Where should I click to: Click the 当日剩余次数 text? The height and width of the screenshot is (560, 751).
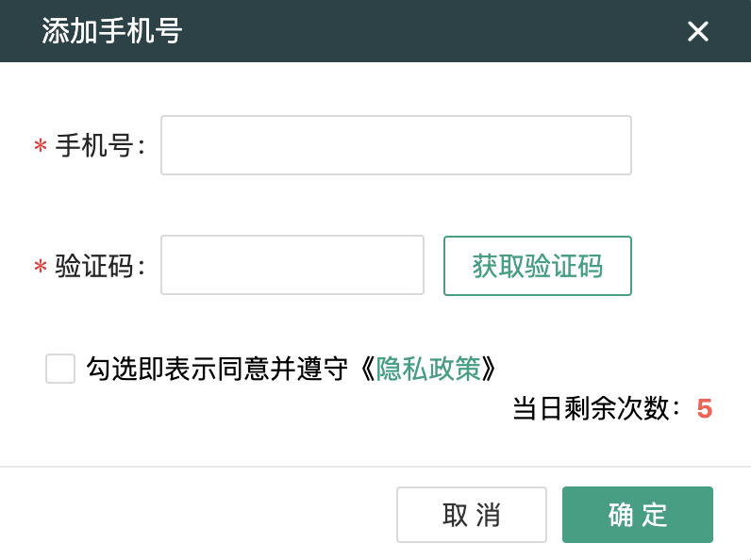click(x=595, y=408)
